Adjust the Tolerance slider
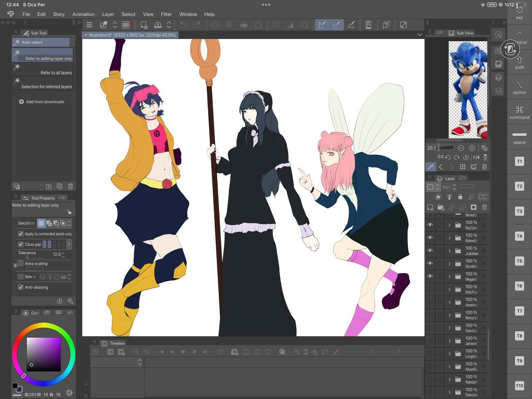This screenshot has width=532, height=399. coord(35,257)
